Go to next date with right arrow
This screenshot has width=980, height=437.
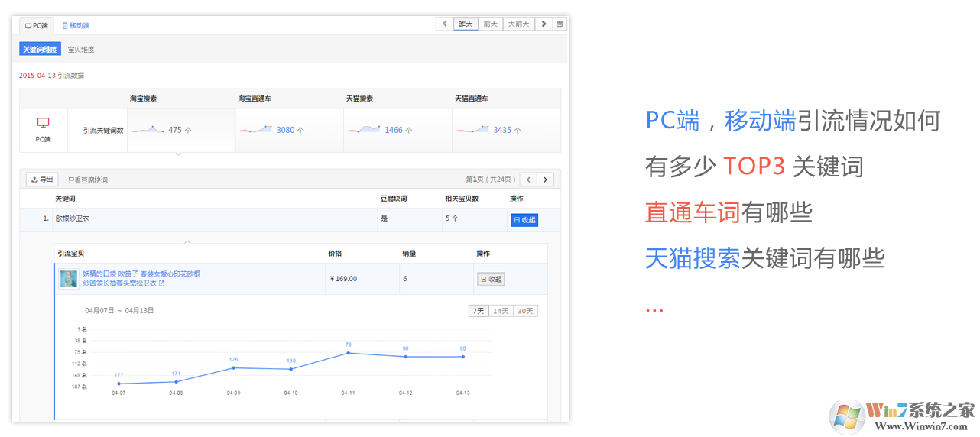pos(544,24)
